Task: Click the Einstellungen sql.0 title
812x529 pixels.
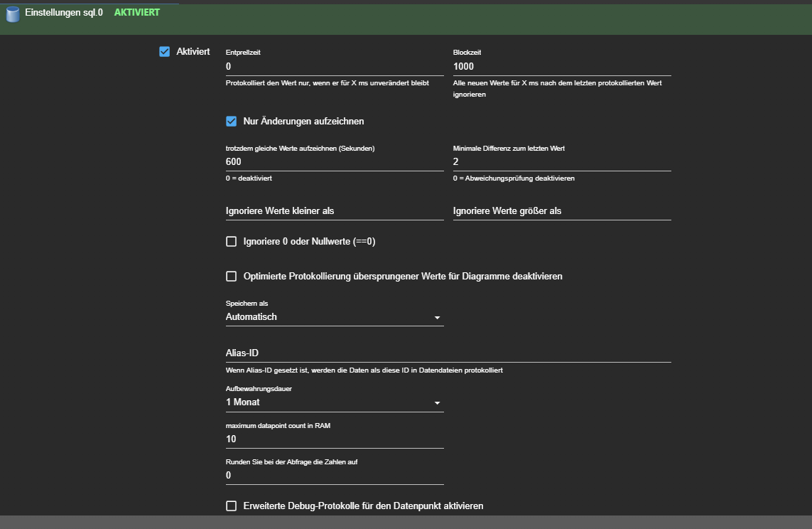Action: pyautogui.click(x=64, y=12)
